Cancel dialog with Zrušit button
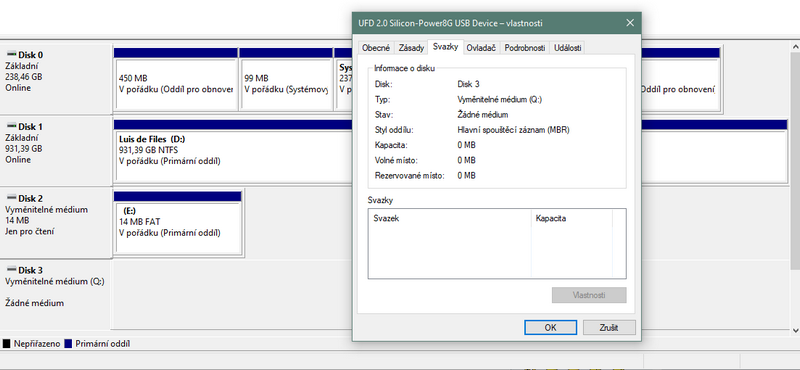The height and width of the screenshot is (370, 800). pyautogui.click(x=609, y=328)
